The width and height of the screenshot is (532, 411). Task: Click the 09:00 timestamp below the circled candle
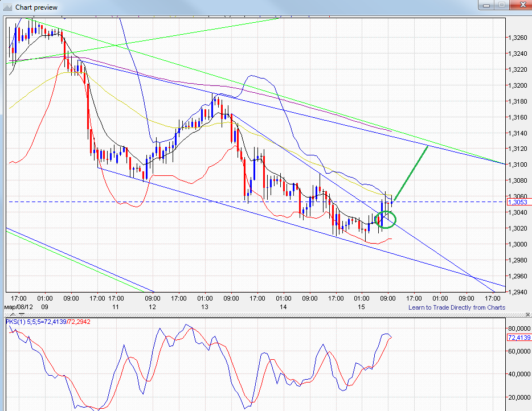388,298
